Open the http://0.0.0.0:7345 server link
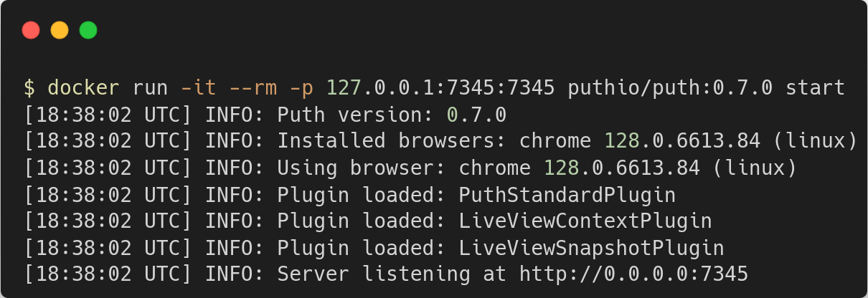This screenshot has height=298, width=868. (x=633, y=274)
